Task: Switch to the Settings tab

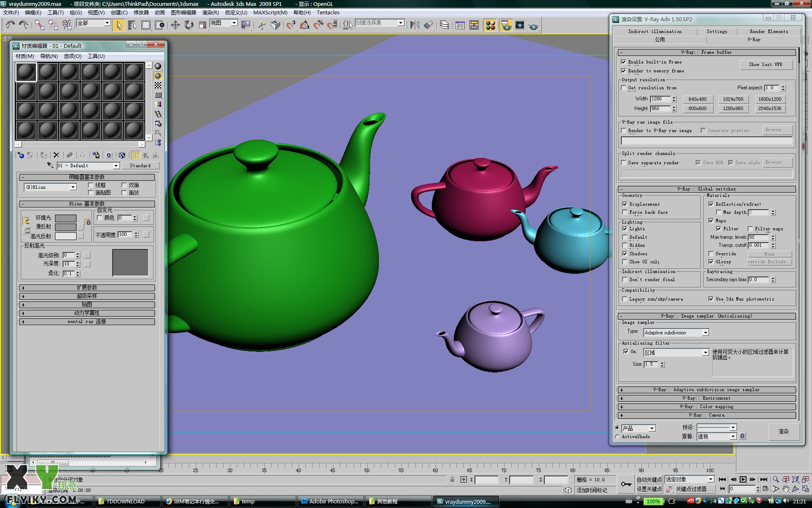Action: tap(717, 31)
